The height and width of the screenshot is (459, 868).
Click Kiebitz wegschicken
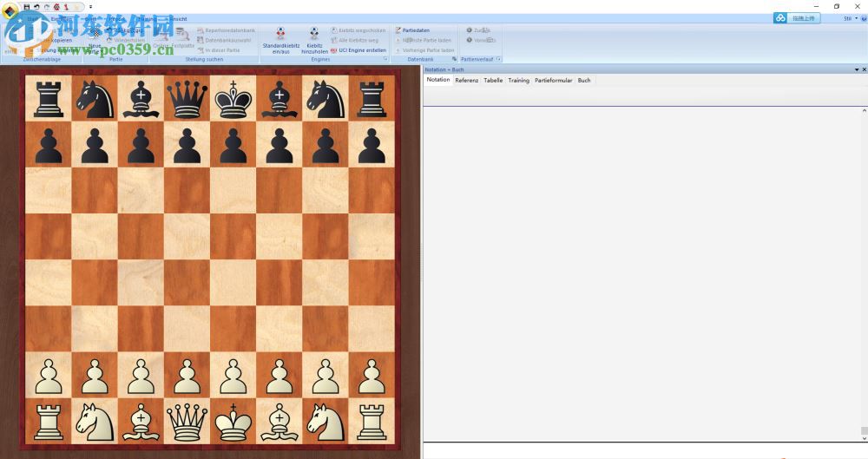tap(358, 30)
